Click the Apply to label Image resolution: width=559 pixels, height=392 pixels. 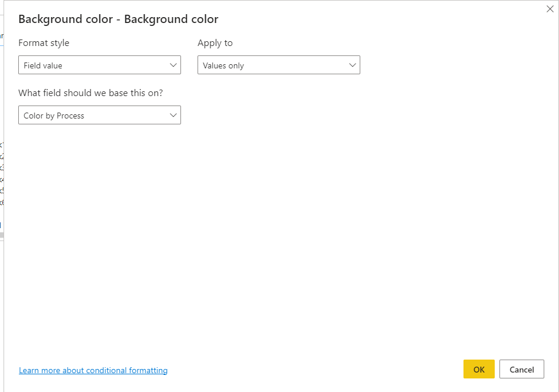tap(215, 43)
